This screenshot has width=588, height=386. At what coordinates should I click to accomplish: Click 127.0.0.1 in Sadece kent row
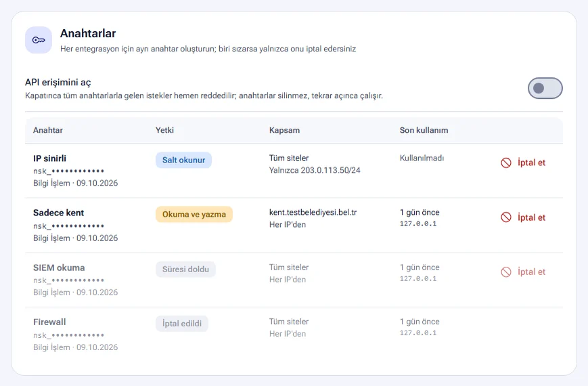418,223
